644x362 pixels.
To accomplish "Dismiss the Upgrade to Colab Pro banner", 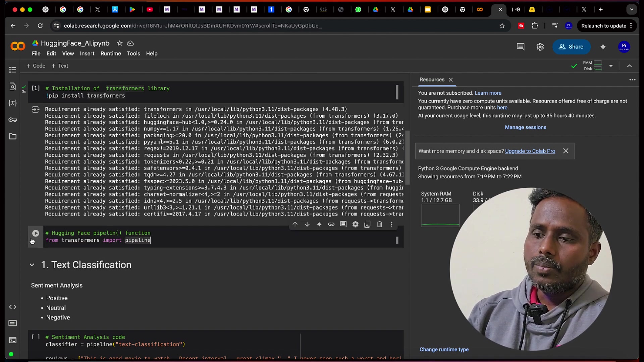I will [x=566, y=151].
